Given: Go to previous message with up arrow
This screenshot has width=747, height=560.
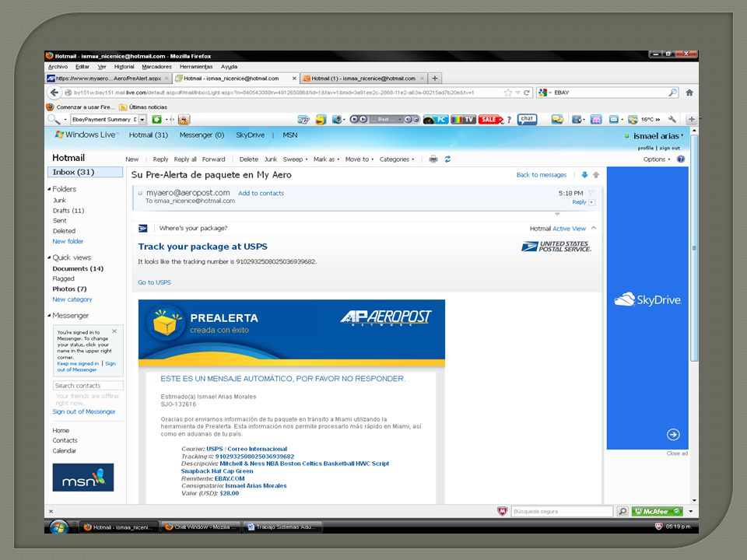Looking at the screenshot, I should [x=595, y=175].
